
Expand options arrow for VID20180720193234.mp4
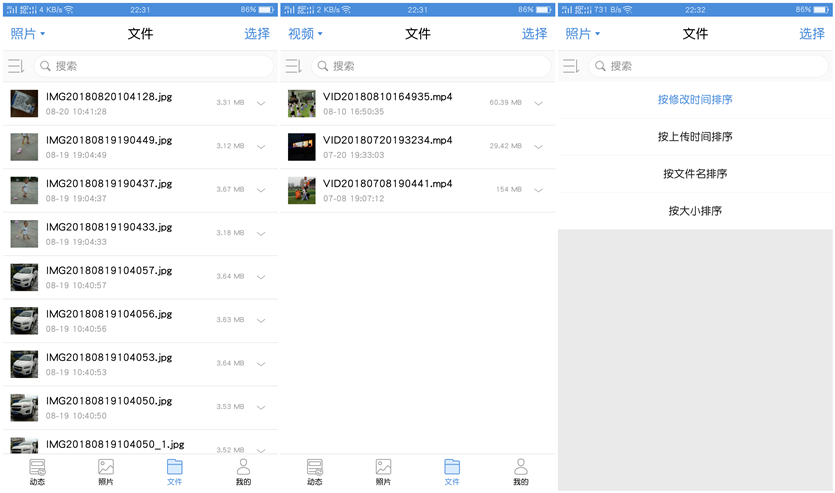pos(538,147)
